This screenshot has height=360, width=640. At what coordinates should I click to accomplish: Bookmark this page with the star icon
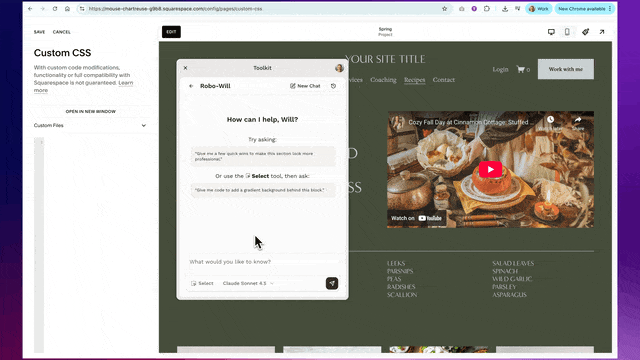(444, 9)
